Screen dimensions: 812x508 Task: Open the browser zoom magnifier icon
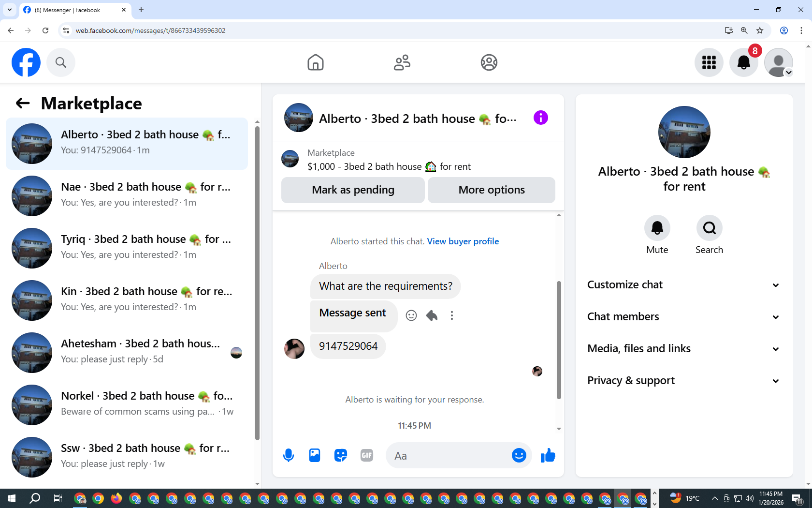(744, 30)
